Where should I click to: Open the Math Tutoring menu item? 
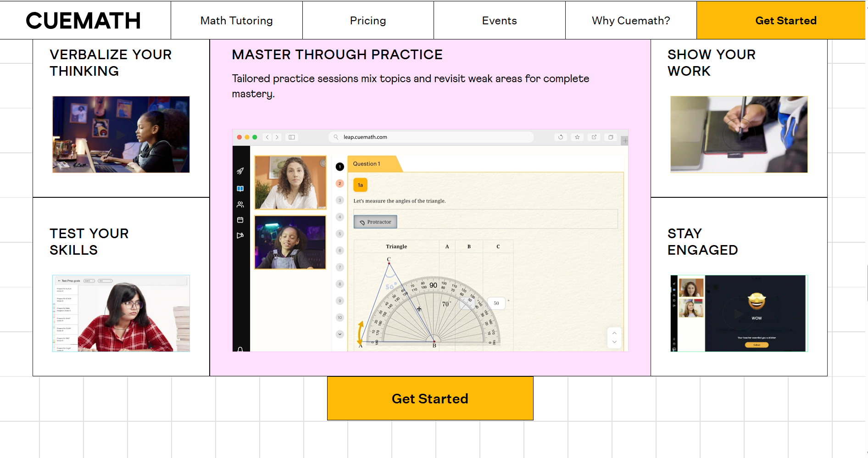pyautogui.click(x=237, y=21)
